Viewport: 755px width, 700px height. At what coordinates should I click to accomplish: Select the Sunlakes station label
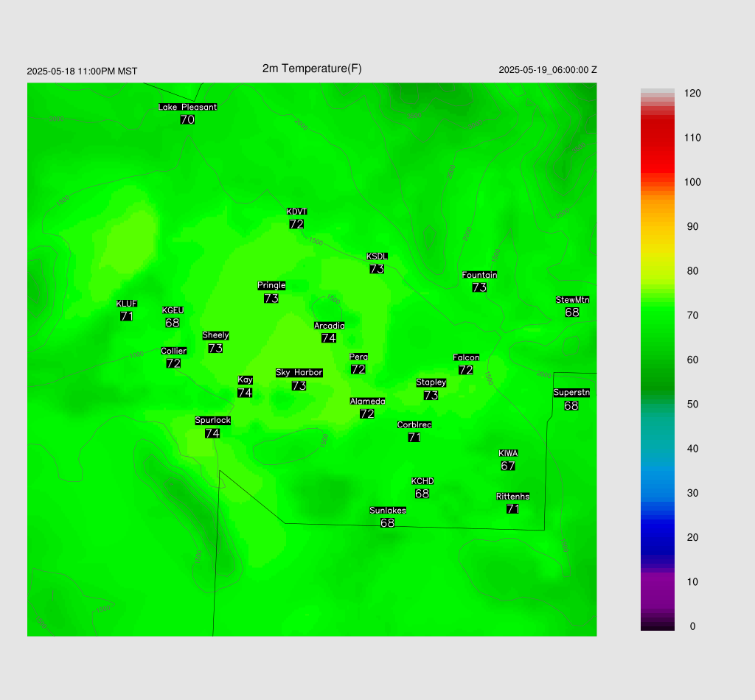[x=388, y=511]
